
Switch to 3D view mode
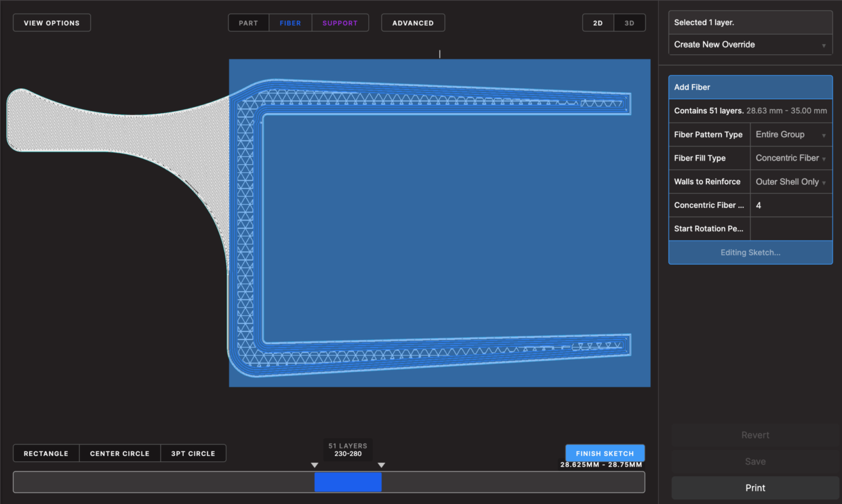click(x=629, y=23)
